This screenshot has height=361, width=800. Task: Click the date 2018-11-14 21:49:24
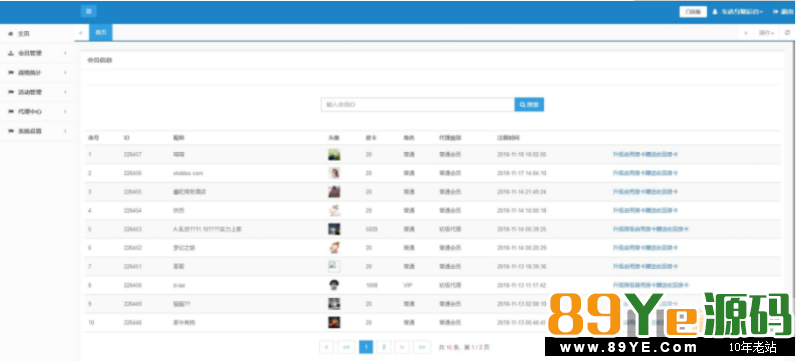(x=521, y=192)
